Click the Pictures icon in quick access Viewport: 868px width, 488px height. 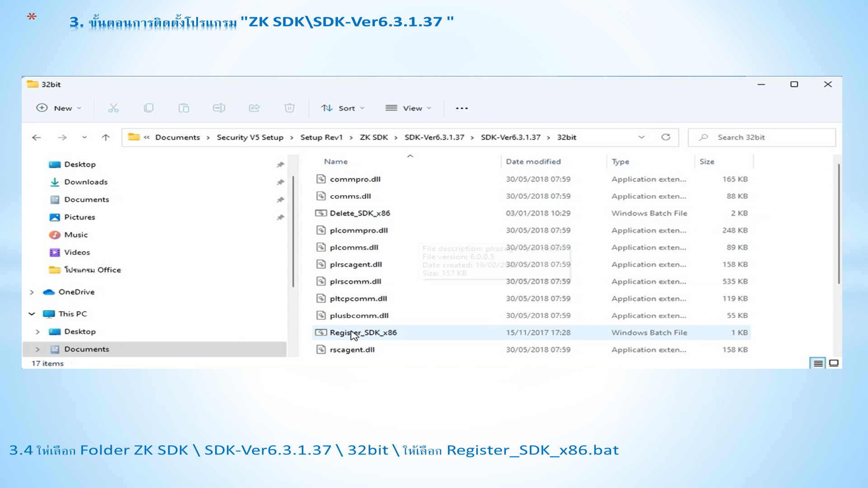tap(55, 217)
